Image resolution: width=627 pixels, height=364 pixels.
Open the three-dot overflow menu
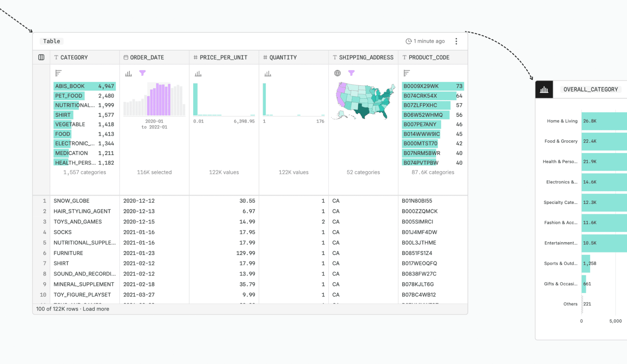pos(456,41)
